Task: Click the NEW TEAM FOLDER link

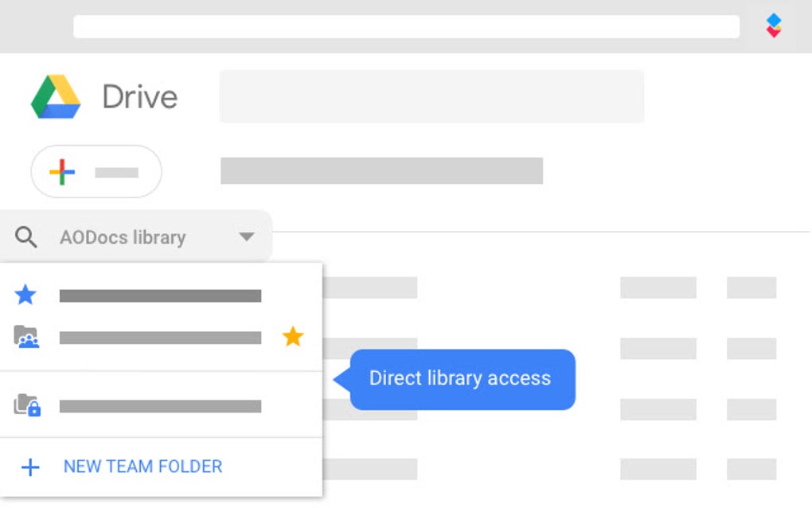Action: (142, 467)
